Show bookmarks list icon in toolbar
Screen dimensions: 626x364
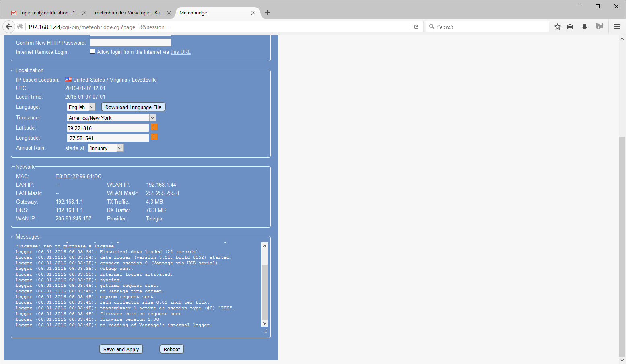[x=570, y=27]
